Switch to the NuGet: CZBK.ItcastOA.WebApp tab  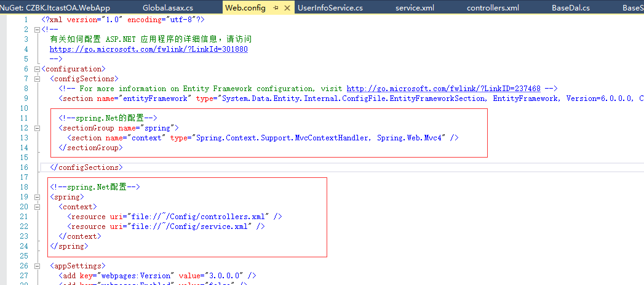(x=55, y=8)
